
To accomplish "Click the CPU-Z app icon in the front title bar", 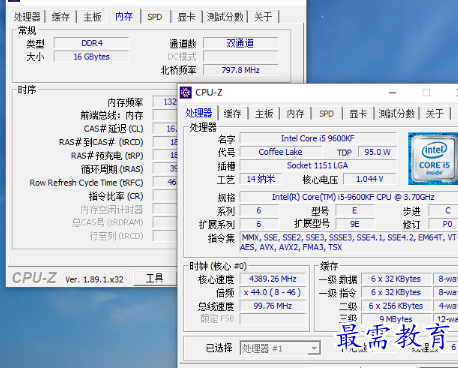I will [x=186, y=92].
